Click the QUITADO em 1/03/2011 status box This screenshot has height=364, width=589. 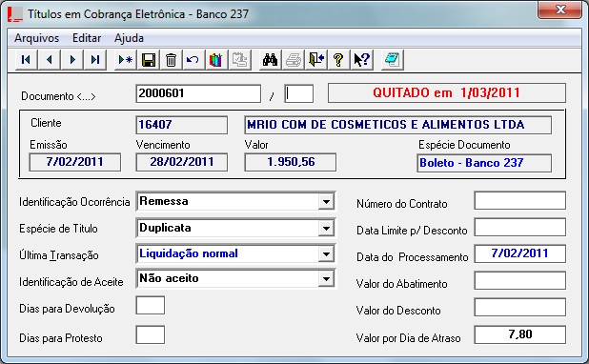[447, 92]
